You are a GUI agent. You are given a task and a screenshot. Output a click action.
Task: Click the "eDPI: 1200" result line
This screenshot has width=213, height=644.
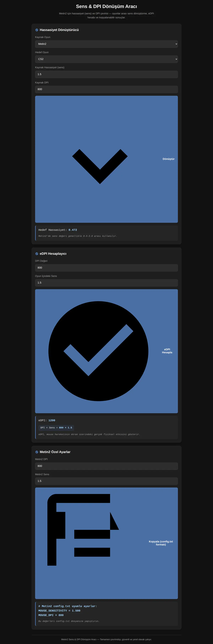coord(47,421)
